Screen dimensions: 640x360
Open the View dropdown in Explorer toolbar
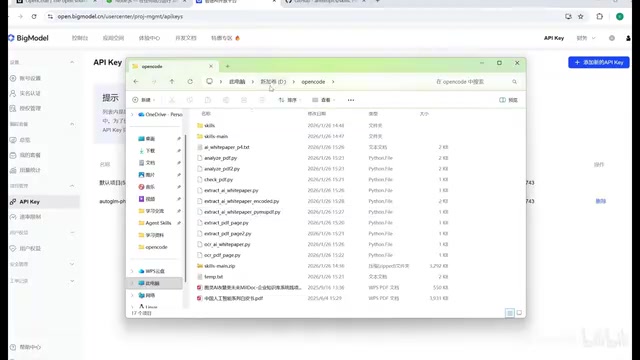click(324, 100)
